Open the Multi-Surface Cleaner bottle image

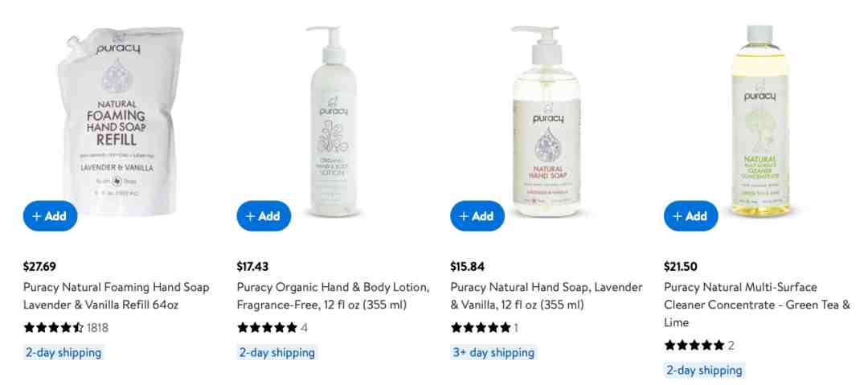(x=760, y=121)
